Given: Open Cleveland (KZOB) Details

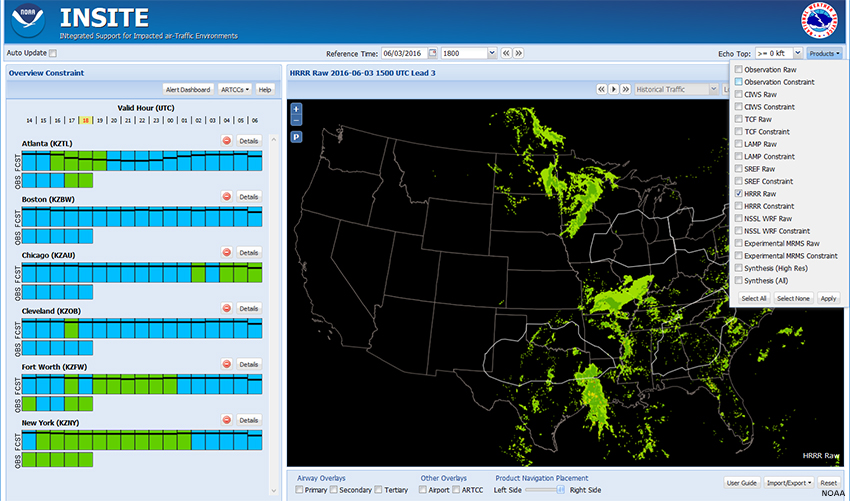Looking at the screenshot, I should (x=249, y=308).
